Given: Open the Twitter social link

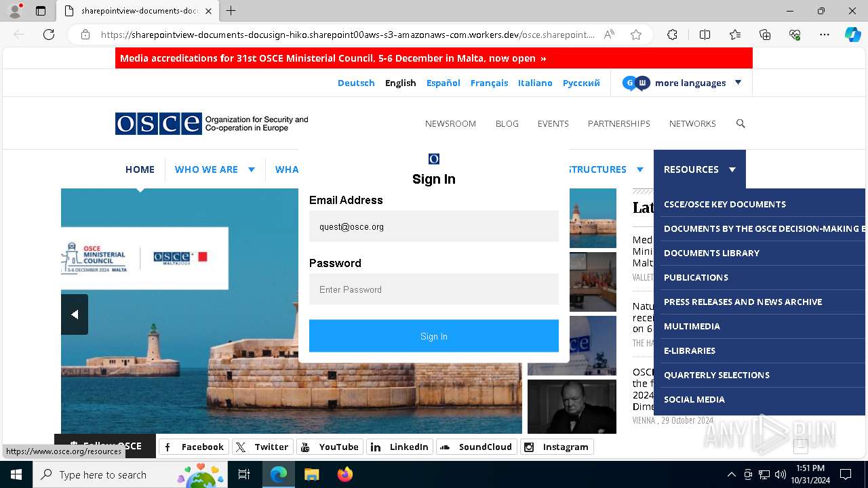Looking at the screenshot, I should pos(262,447).
